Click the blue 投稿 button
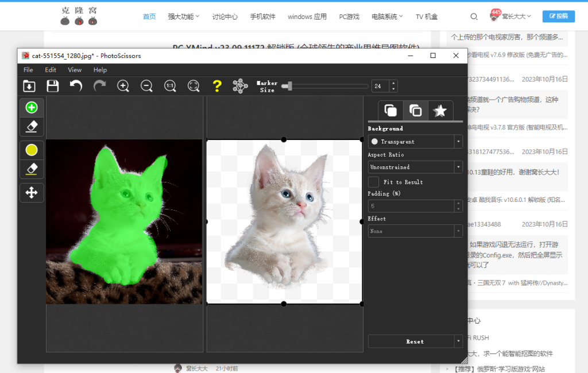Viewport: 588px width, 373px height. (558, 16)
